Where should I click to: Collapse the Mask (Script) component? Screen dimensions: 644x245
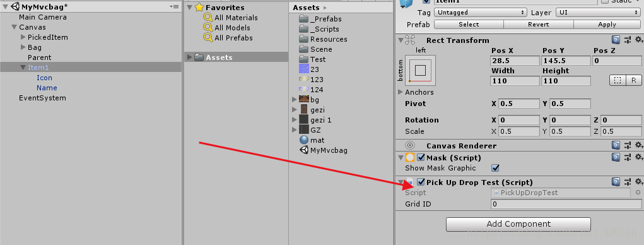coord(401,157)
